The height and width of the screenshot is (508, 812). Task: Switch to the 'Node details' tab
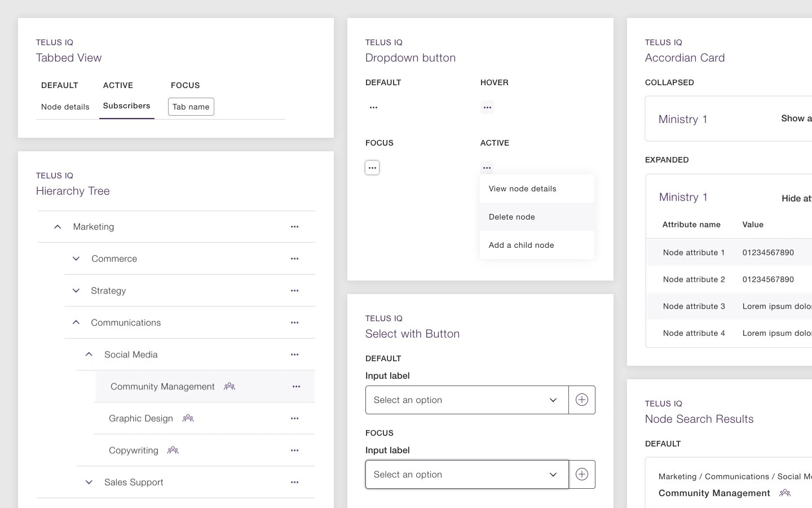point(65,107)
